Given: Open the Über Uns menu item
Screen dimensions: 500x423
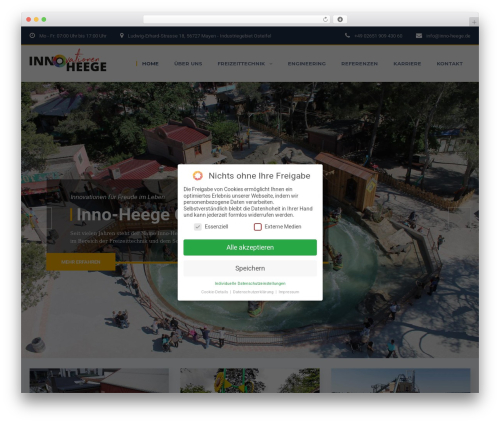Looking at the screenshot, I should click(188, 64).
